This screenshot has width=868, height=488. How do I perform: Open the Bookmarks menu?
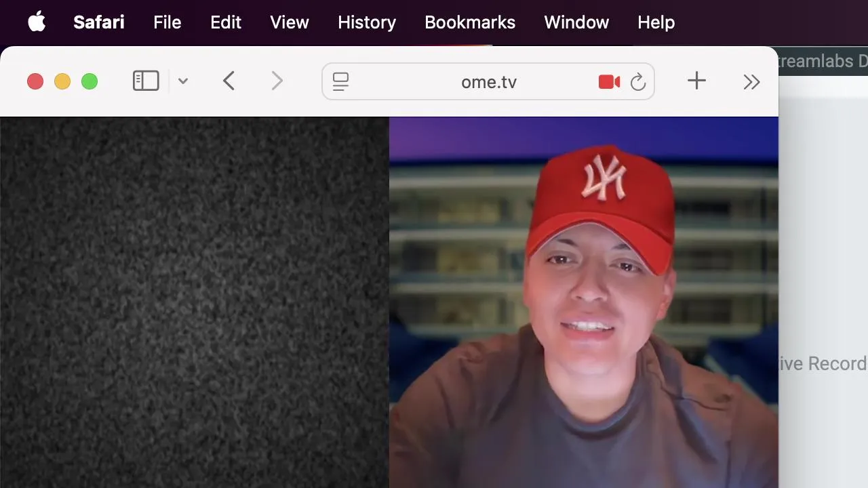click(x=470, y=22)
